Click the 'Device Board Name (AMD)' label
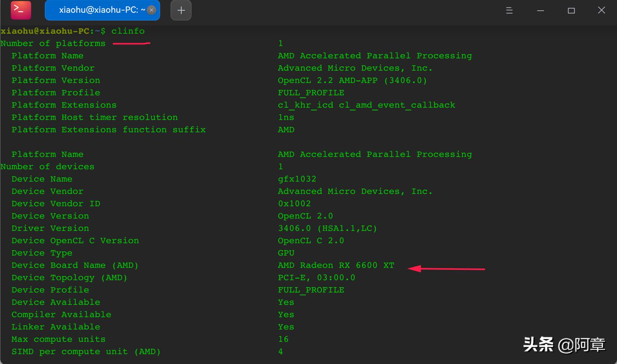The image size is (617, 364). pyautogui.click(x=75, y=265)
